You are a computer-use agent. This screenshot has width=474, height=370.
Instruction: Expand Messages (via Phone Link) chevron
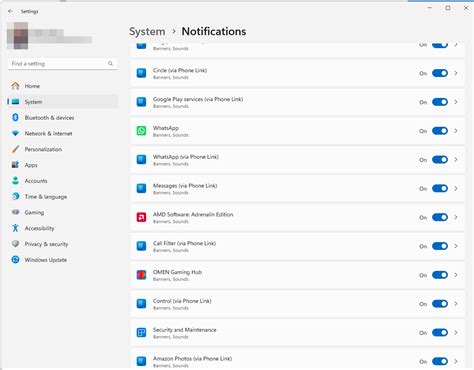(456, 188)
